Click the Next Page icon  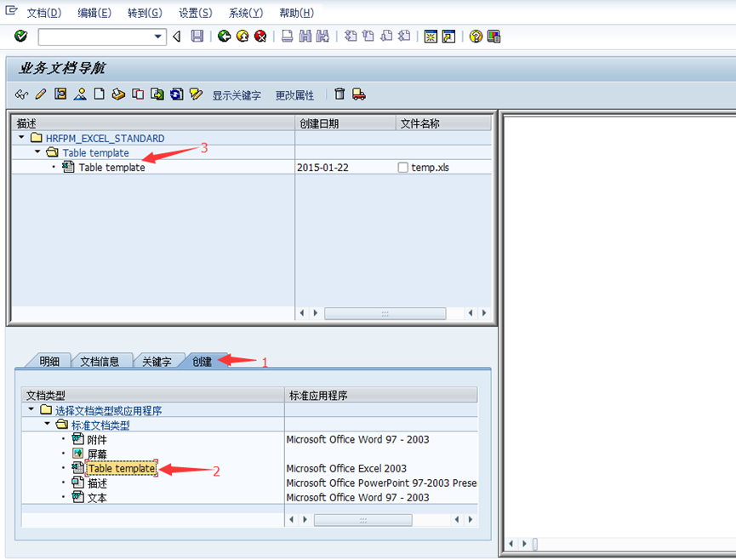(x=385, y=36)
